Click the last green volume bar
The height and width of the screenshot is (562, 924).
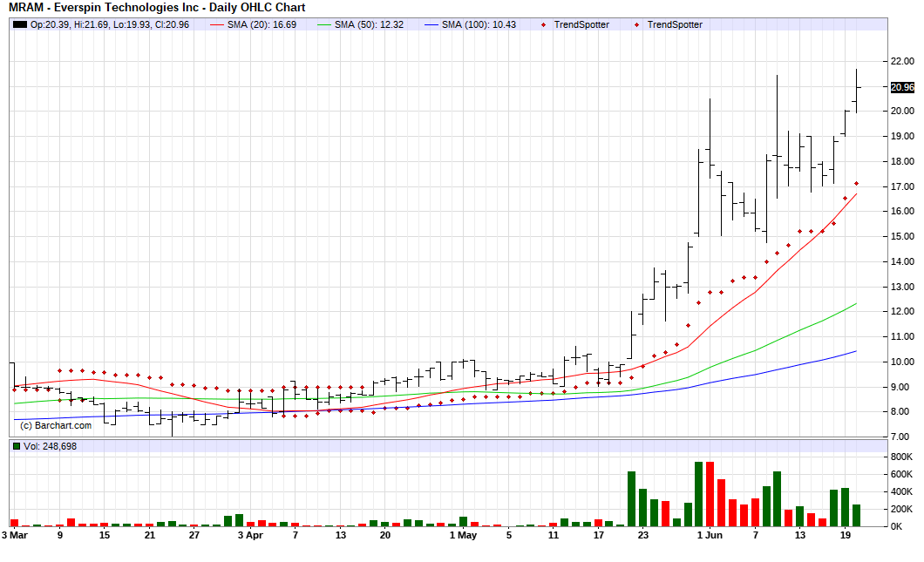(x=856, y=516)
